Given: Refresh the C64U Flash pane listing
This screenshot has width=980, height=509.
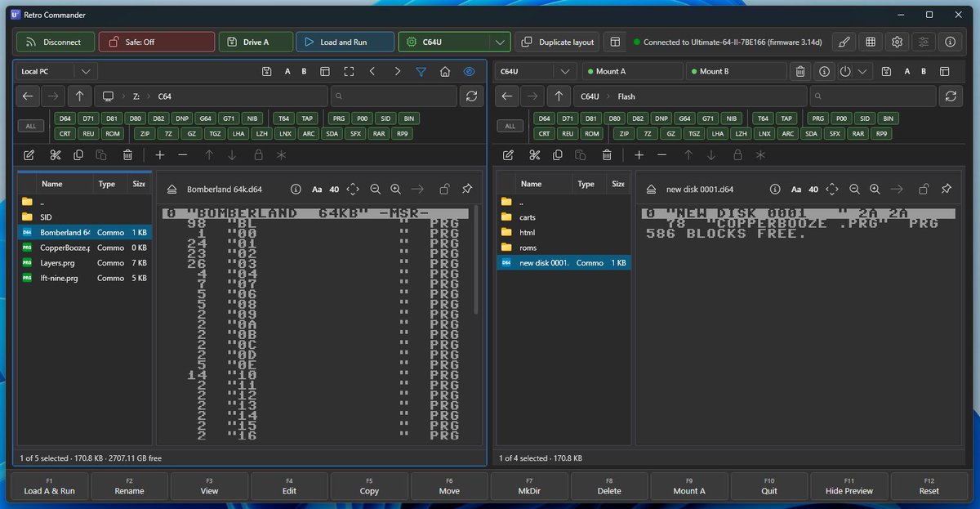Looking at the screenshot, I should click(951, 96).
